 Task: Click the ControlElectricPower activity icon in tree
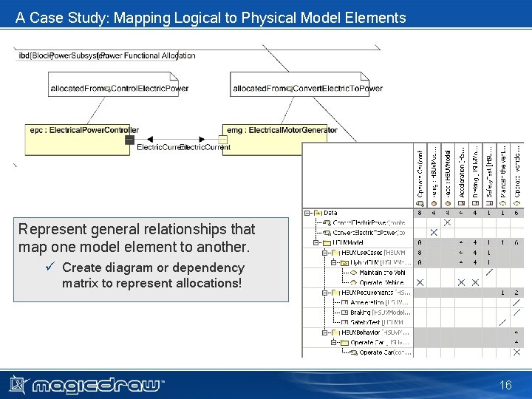point(327,223)
